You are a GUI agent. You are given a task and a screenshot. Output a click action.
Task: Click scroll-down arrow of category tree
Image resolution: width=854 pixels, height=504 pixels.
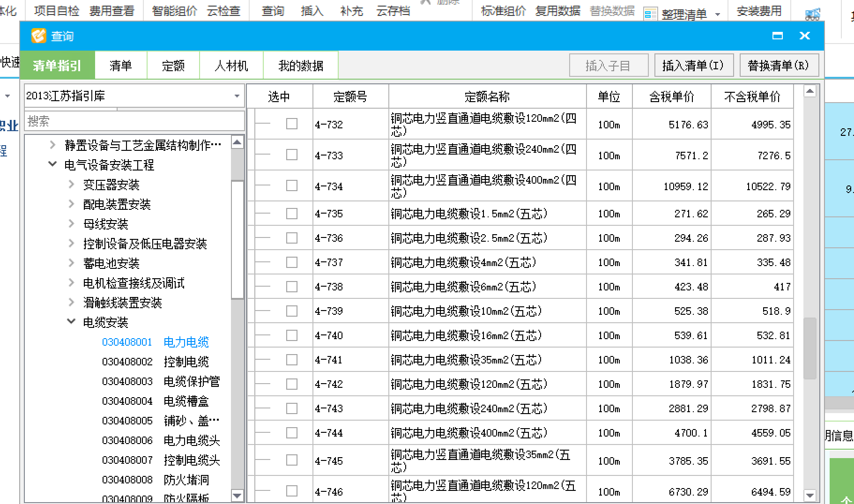pos(238,495)
